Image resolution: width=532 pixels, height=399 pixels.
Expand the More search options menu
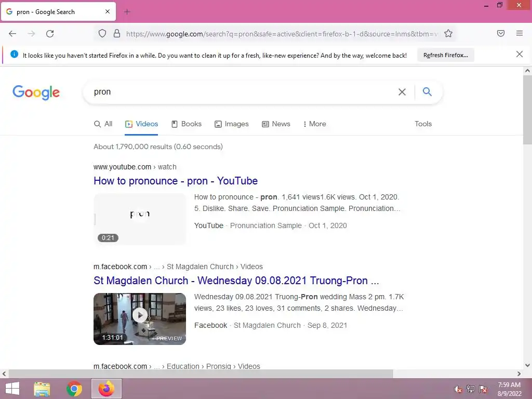314,124
